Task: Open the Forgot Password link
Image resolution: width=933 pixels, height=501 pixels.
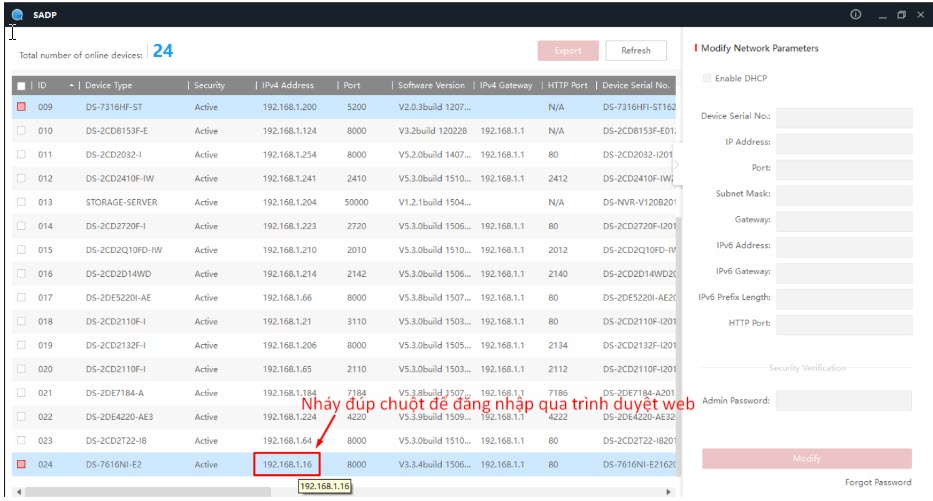Action: [877, 483]
